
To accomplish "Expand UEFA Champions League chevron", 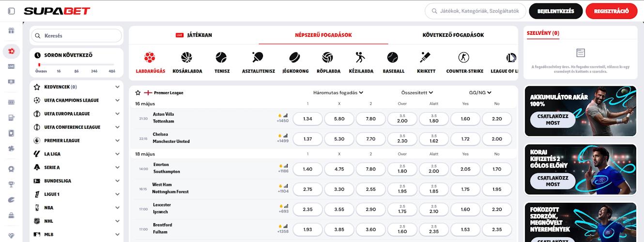I will 117,100.
